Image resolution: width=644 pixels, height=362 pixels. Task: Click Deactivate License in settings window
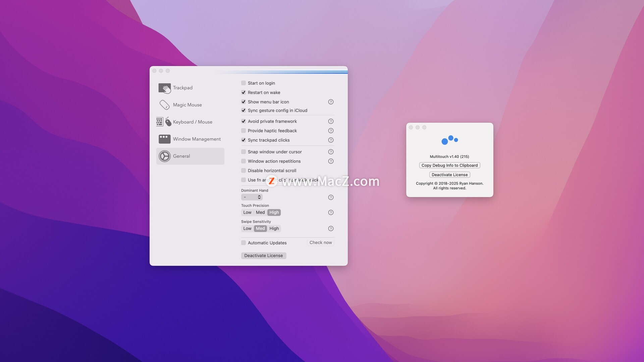pyautogui.click(x=263, y=256)
